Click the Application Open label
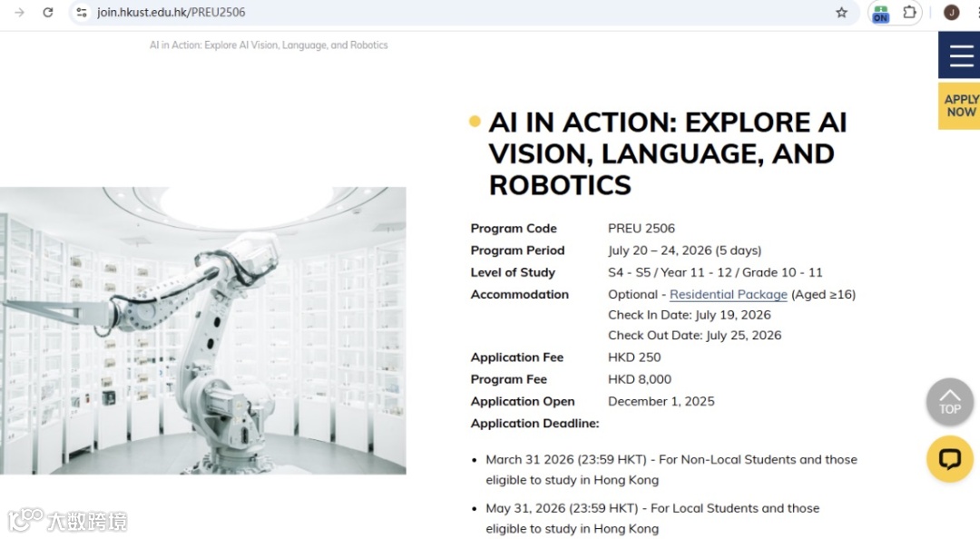This screenshot has width=980, height=539. pos(522,401)
